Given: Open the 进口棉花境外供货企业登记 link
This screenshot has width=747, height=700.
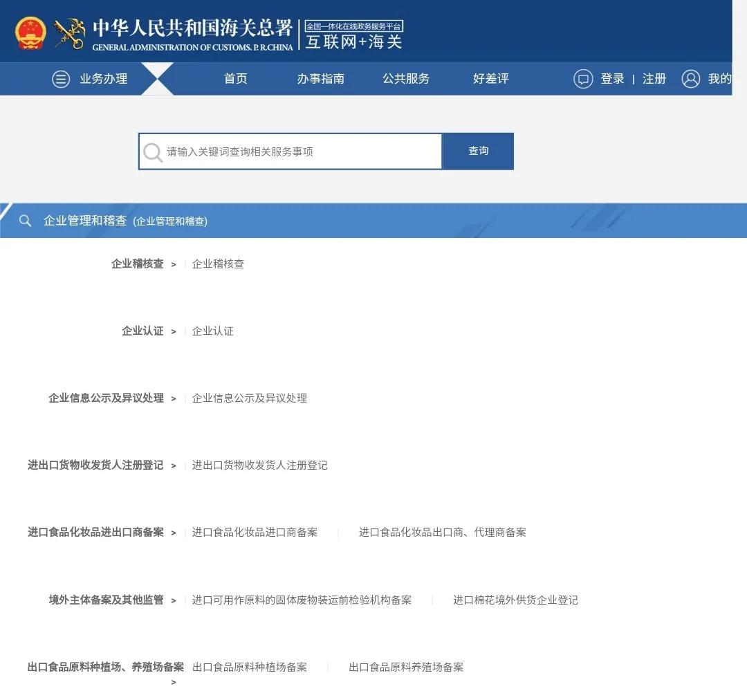Looking at the screenshot, I should pyautogui.click(x=515, y=600).
